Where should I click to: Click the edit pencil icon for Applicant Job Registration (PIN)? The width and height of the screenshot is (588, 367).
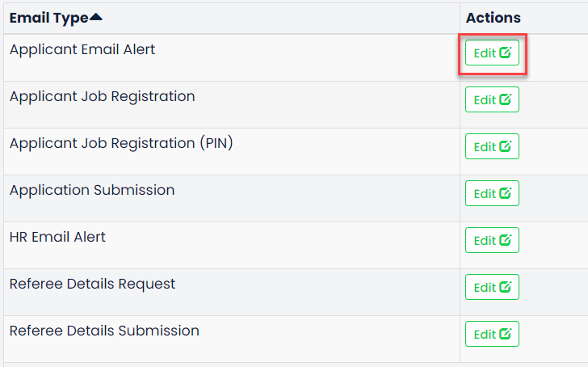[505, 146]
